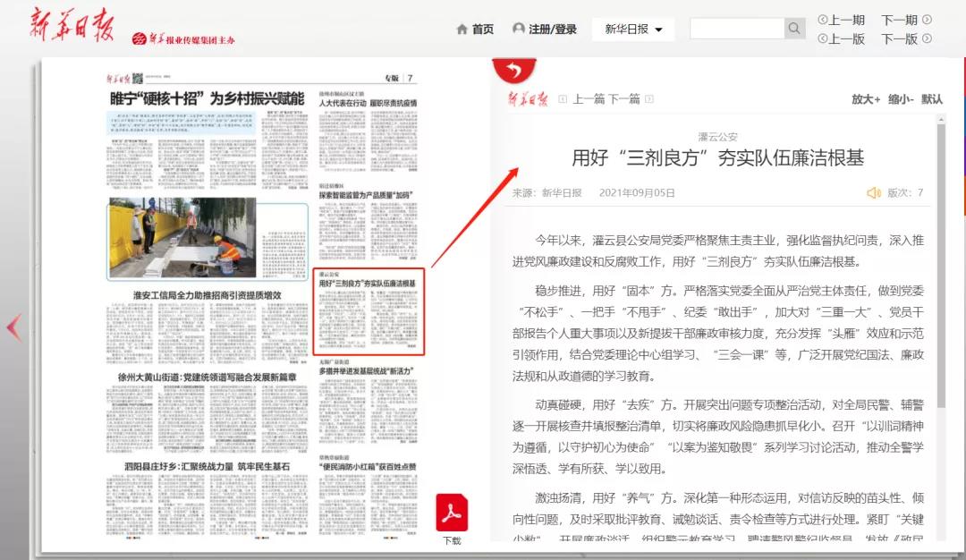
Task: Open article “便民消防小红箱”获百姓点赞
Action: coord(368,467)
